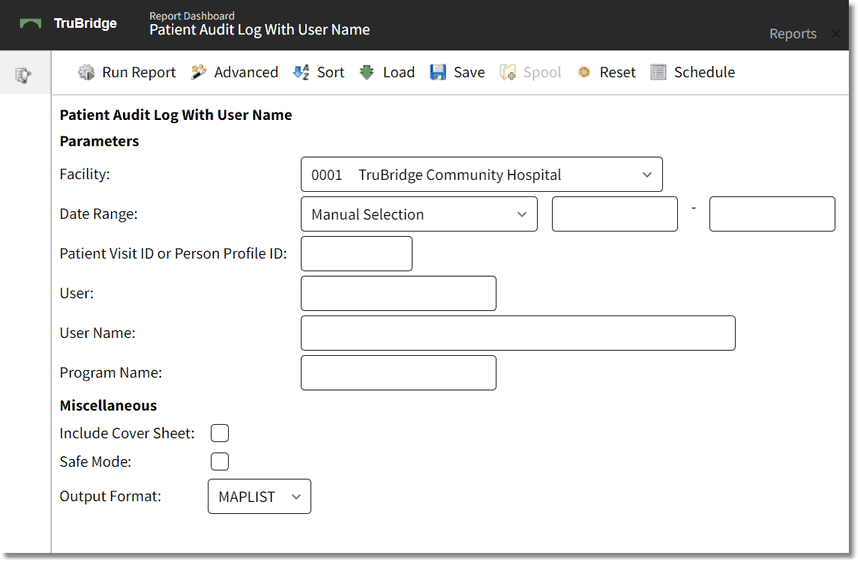Open the Facility dropdown
This screenshot has height=562, width=858.
coord(482,175)
